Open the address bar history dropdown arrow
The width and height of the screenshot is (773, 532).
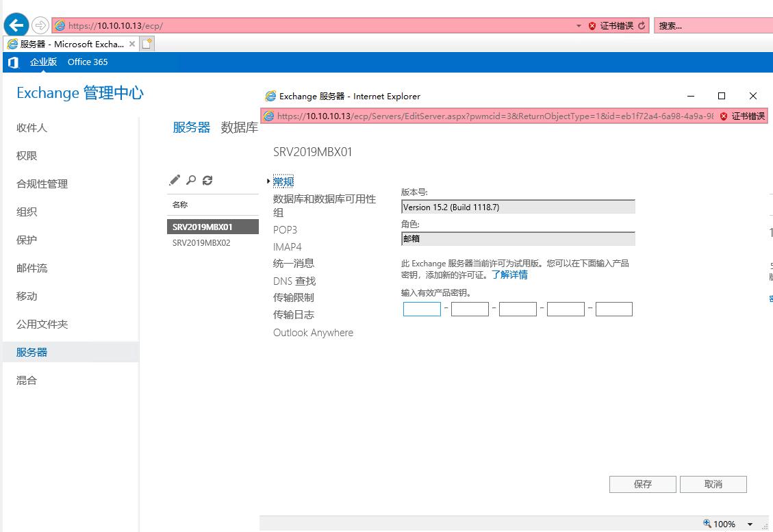pyautogui.click(x=578, y=25)
